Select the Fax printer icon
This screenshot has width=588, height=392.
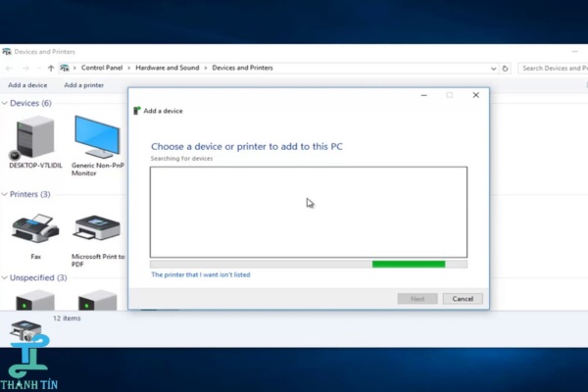pos(35,228)
